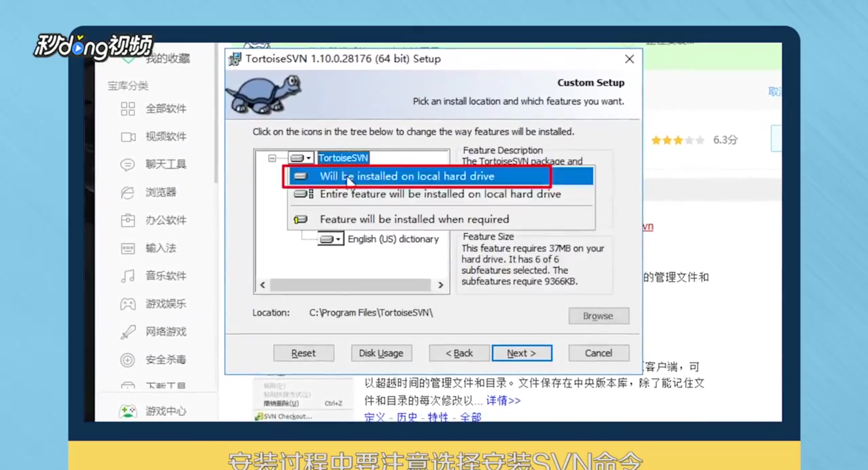Click Next to continue setup
Image resolution: width=868 pixels, height=470 pixels.
[x=522, y=353]
